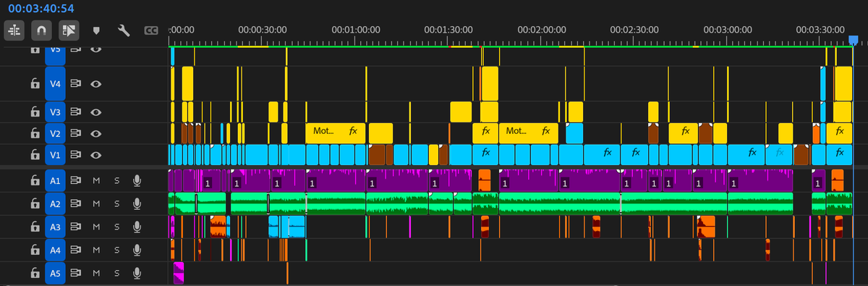The width and height of the screenshot is (868, 286).
Task: Toggle track targeting for A5
Action: (55, 273)
